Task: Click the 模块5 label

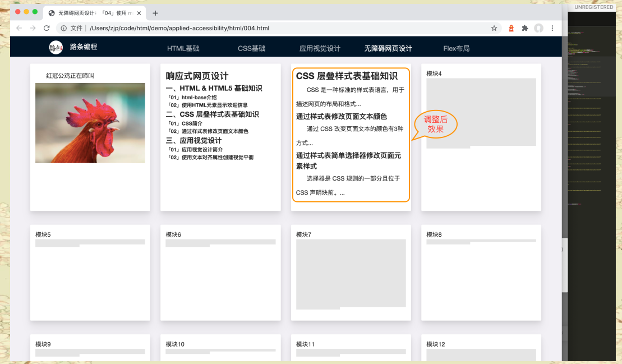Action: click(43, 234)
